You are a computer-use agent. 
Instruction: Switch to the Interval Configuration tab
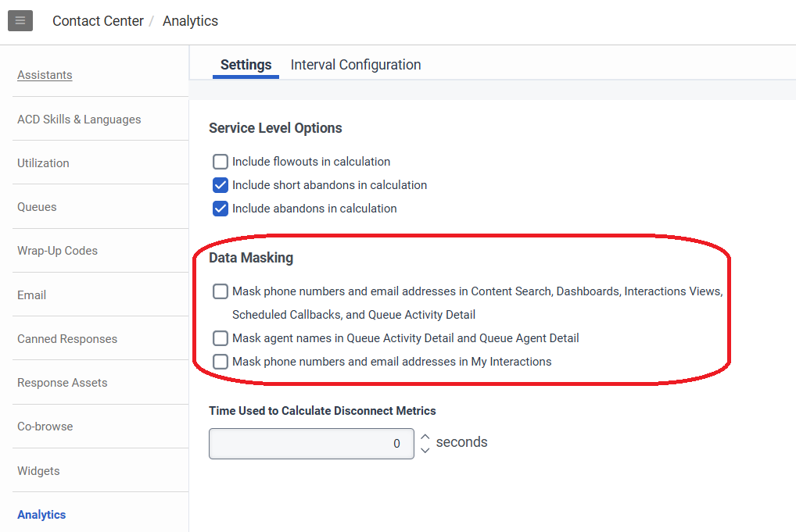pos(356,65)
